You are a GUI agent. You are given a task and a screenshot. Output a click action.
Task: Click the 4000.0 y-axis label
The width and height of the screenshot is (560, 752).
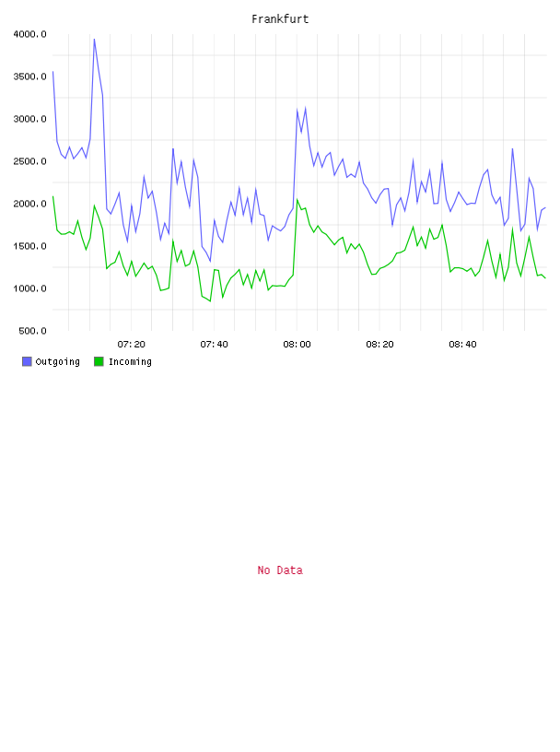click(x=29, y=34)
